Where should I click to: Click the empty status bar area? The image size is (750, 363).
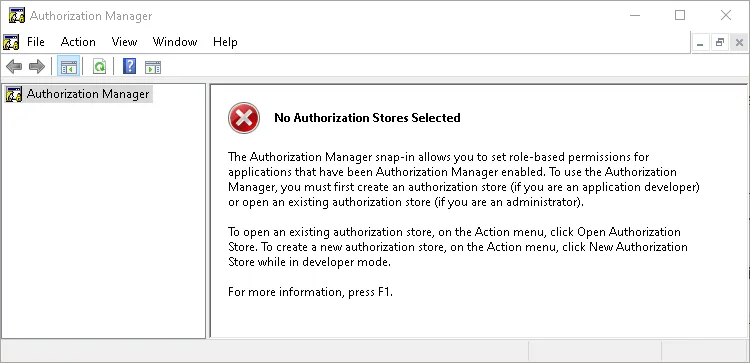pos(265,351)
